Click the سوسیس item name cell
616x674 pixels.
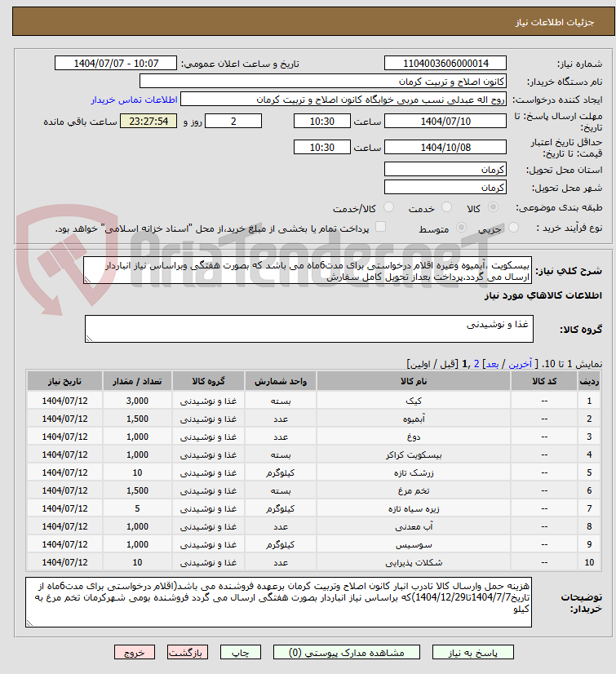(414, 544)
